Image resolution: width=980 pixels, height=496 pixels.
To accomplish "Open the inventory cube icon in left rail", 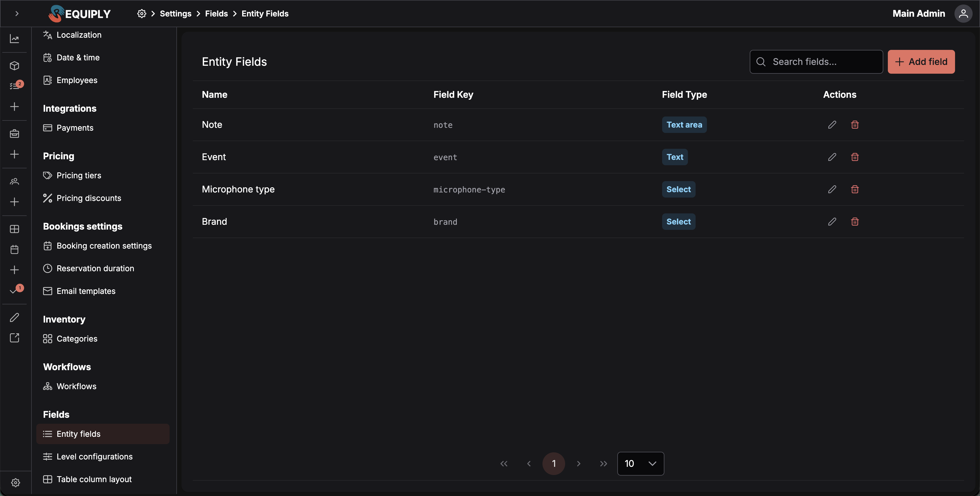I will [14, 66].
